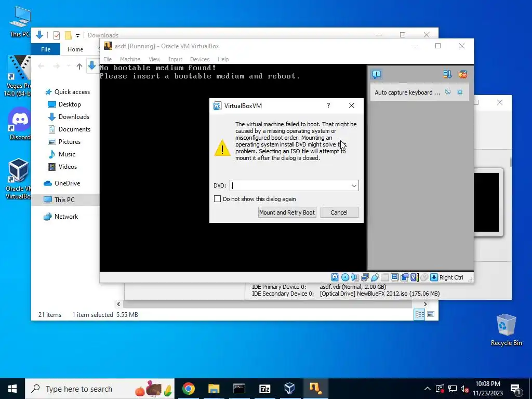Open the Recycle Bin desktop icon

(506, 330)
